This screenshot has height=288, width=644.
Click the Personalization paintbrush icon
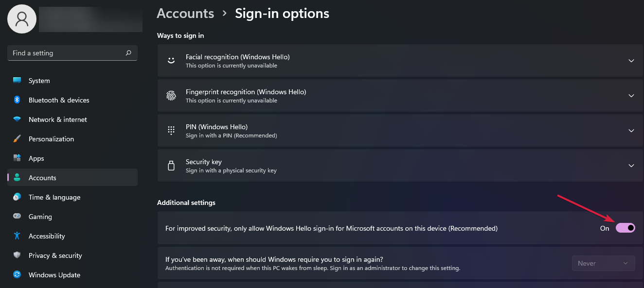point(17,139)
